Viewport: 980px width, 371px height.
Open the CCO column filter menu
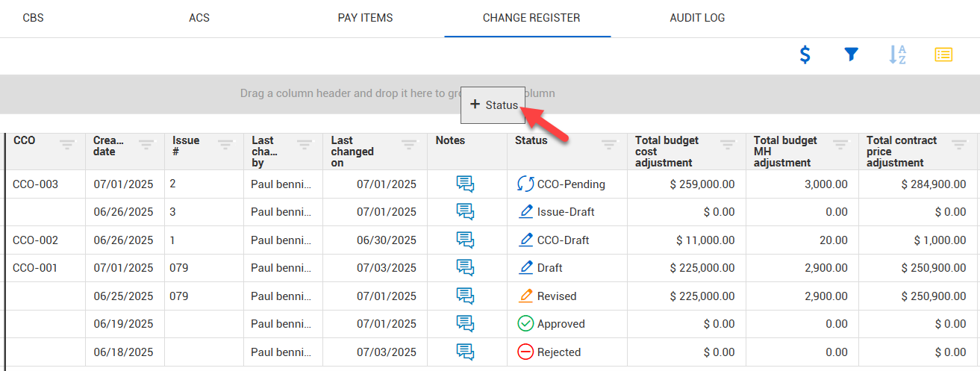(x=67, y=145)
